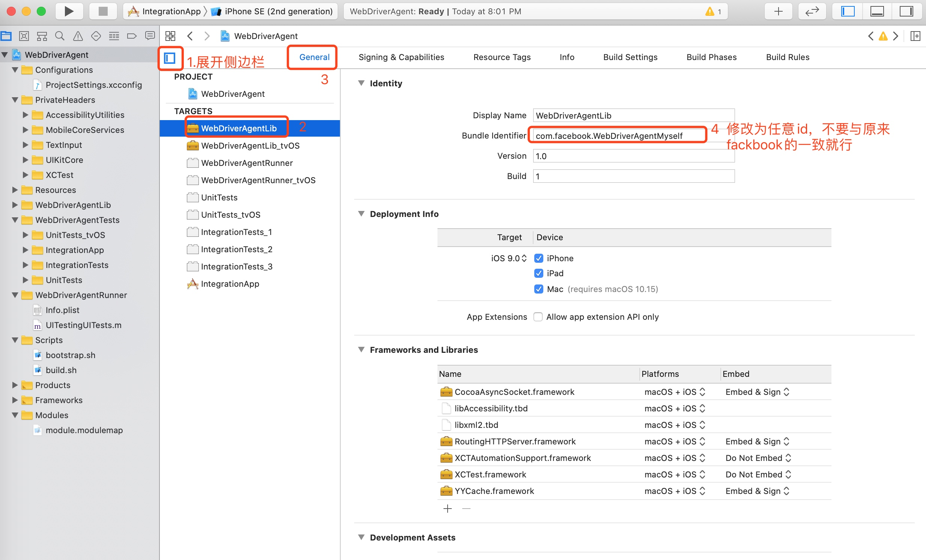Image resolution: width=926 pixels, height=560 pixels.
Task: Click the Stop button in toolbar
Action: [x=102, y=11]
